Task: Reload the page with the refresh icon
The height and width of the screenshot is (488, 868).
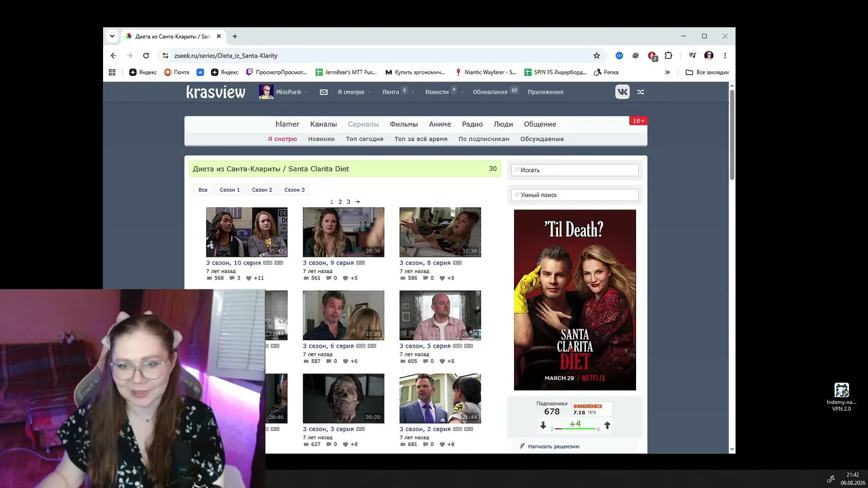Action: click(146, 56)
